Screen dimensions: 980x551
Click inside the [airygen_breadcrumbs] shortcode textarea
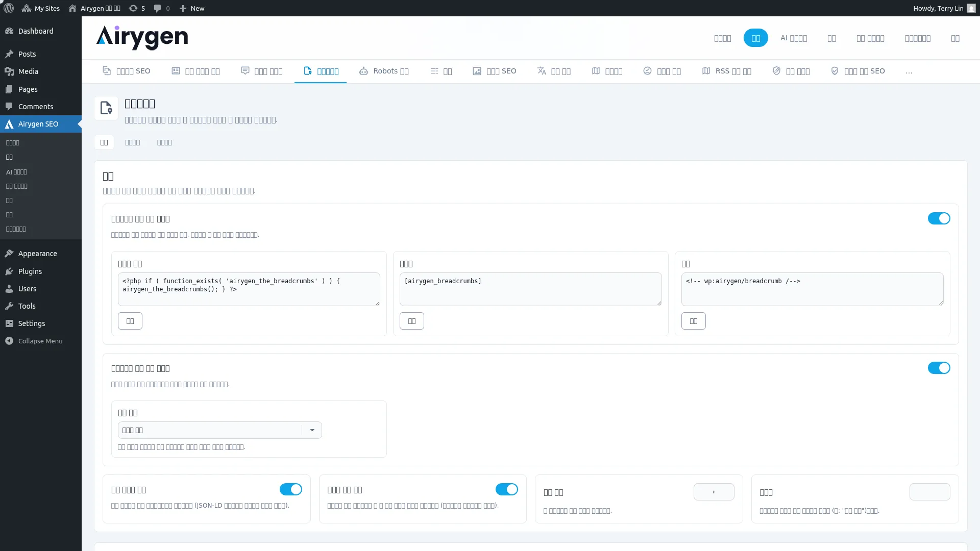[x=531, y=289]
